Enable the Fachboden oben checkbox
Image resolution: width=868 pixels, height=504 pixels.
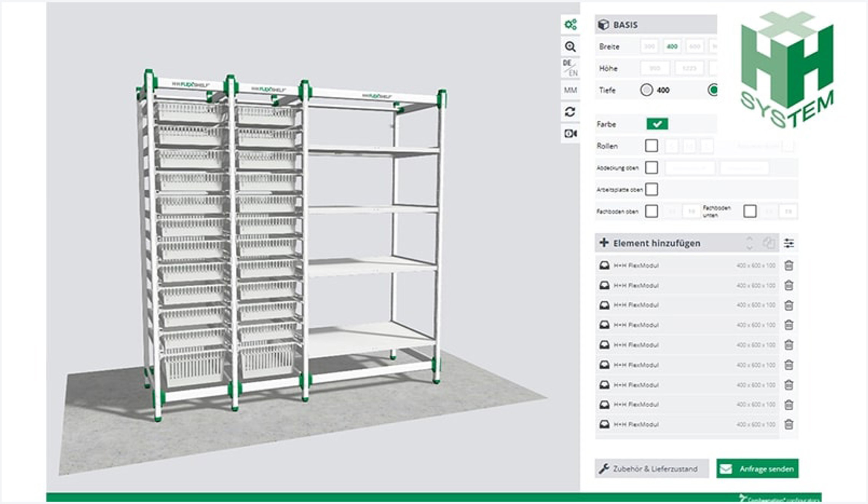[x=651, y=211]
